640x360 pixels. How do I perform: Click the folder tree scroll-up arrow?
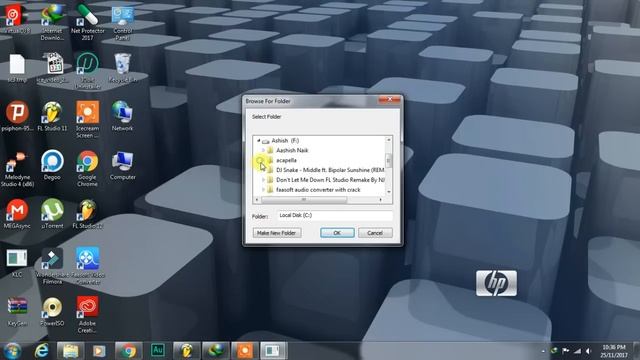(389, 140)
